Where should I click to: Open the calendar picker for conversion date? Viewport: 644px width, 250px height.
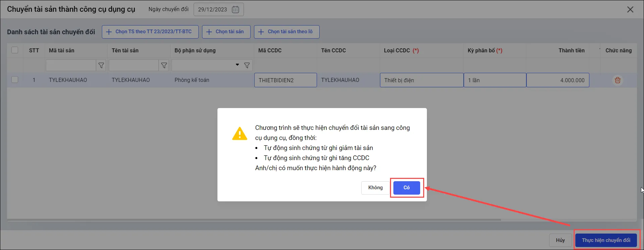(236, 9)
